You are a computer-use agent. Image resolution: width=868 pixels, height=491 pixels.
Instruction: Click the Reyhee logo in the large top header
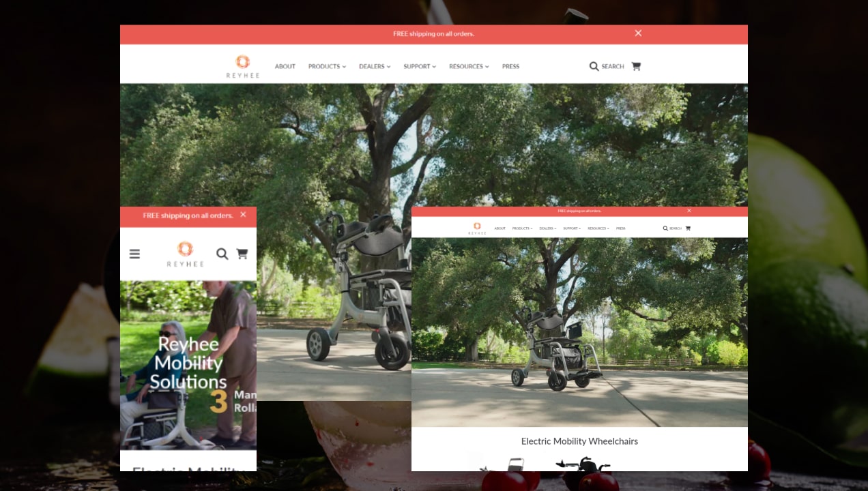[x=242, y=66]
